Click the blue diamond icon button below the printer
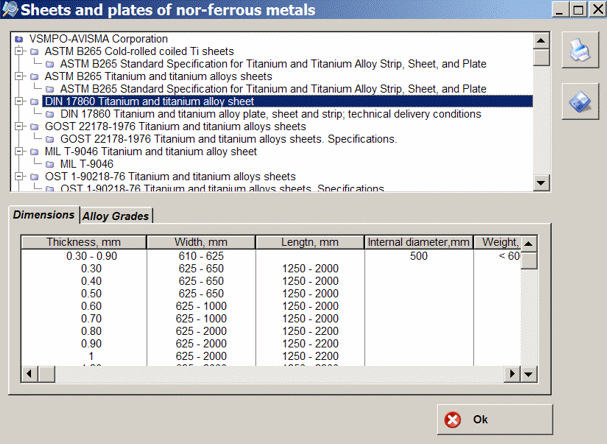The width and height of the screenshot is (607, 444). click(x=580, y=101)
